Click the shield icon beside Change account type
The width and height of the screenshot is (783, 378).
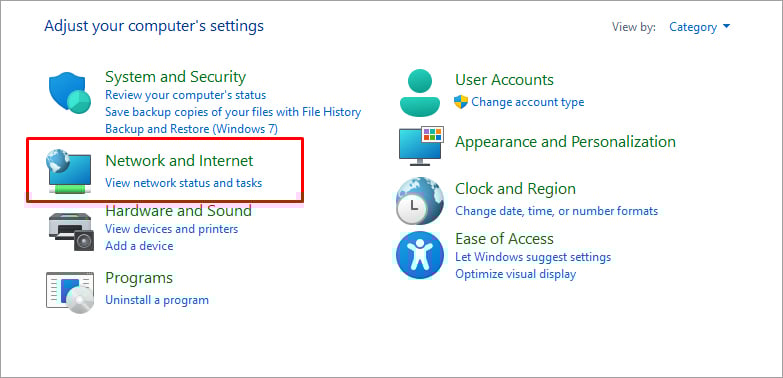click(460, 102)
